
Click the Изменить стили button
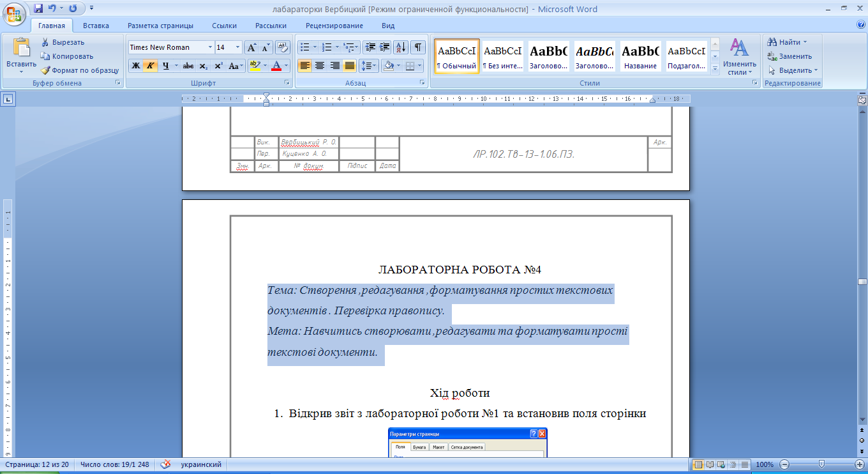739,57
